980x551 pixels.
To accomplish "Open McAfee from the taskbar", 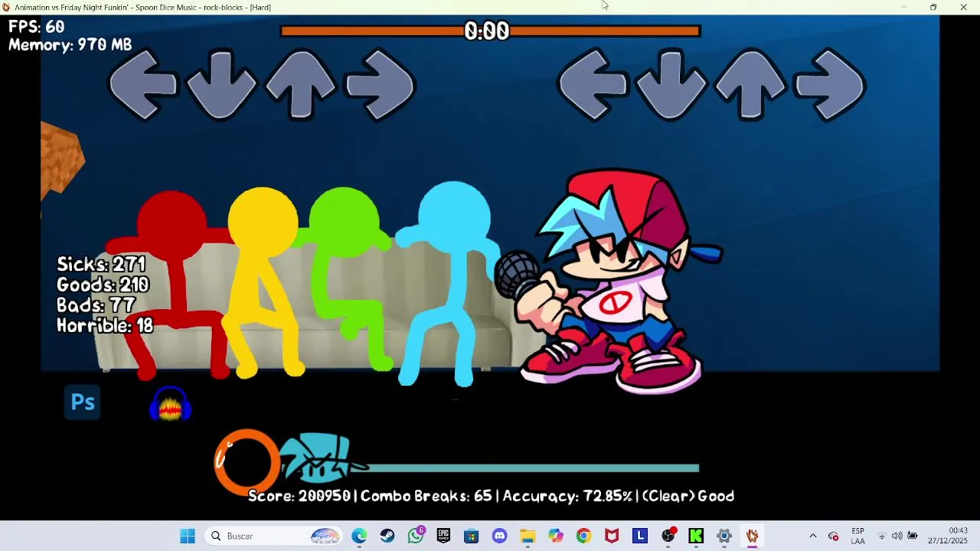I will click(612, 536).
